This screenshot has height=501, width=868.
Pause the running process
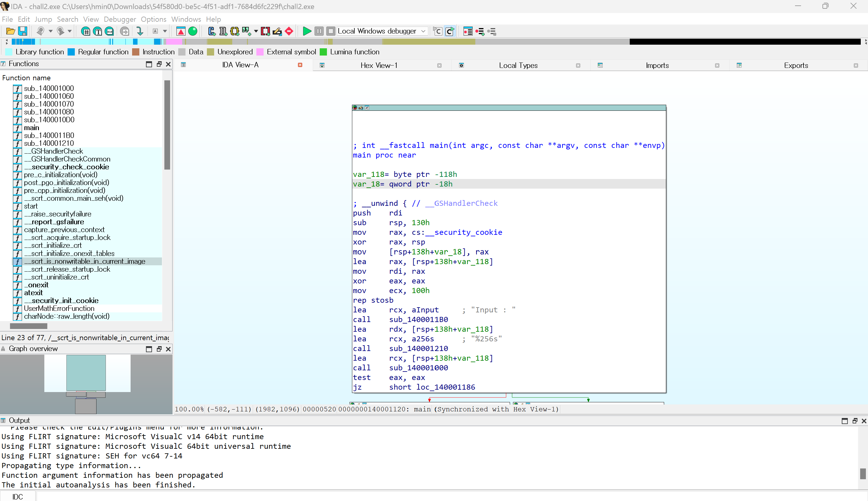pyautogui.click(x=319, y=31)
